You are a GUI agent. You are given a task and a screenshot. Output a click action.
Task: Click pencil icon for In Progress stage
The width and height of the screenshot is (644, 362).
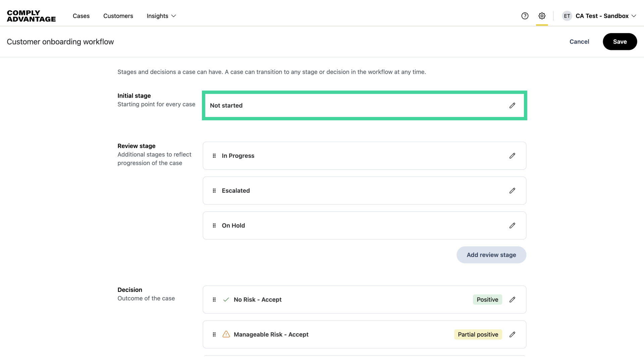[512, 156]
